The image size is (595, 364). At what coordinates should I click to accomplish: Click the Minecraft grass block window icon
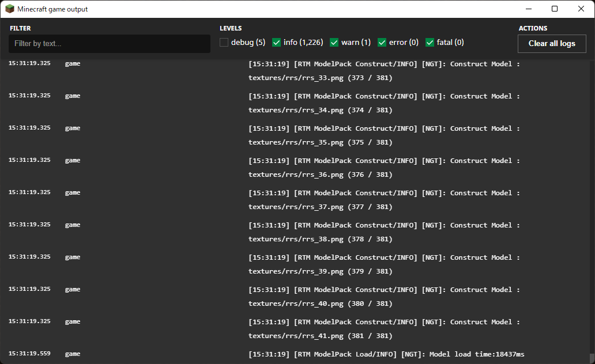9,9
